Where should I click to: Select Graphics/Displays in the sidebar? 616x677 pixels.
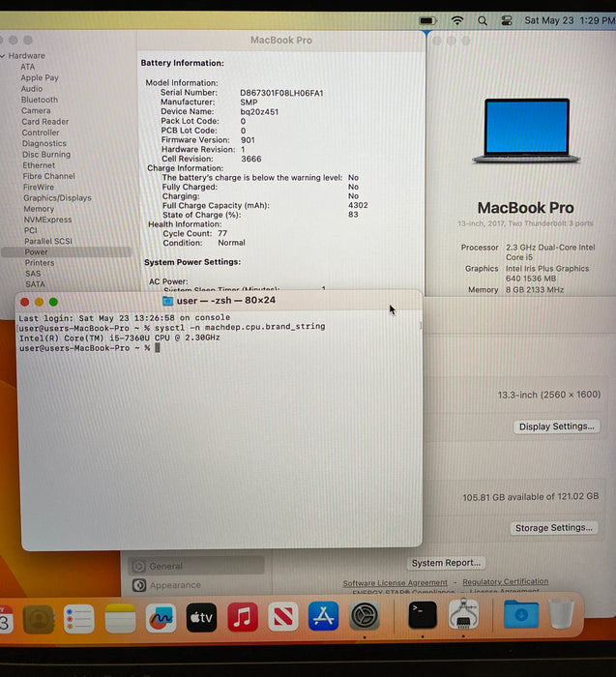tap(57, 197)
